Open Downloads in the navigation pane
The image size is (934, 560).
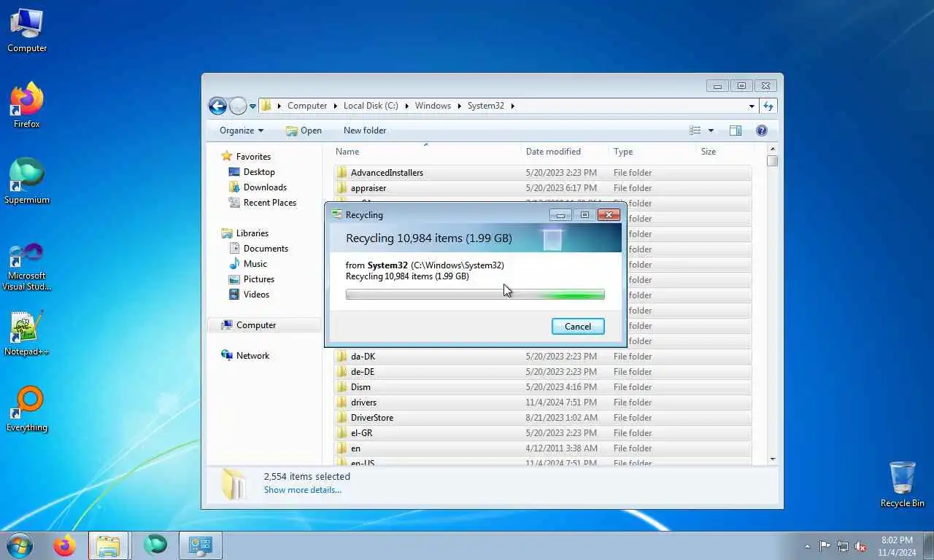click(x=265, y=187)
